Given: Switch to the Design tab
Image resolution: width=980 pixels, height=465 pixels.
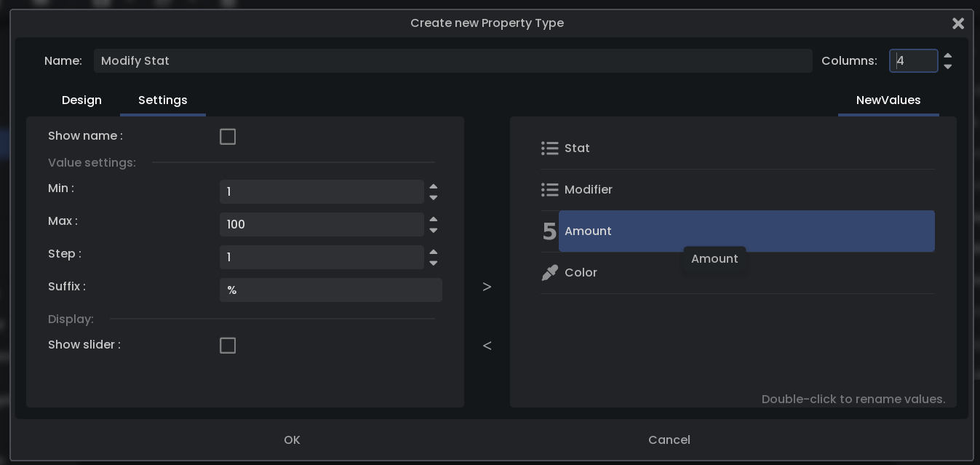Looking at the screenshot, I should tap(81, 100).
